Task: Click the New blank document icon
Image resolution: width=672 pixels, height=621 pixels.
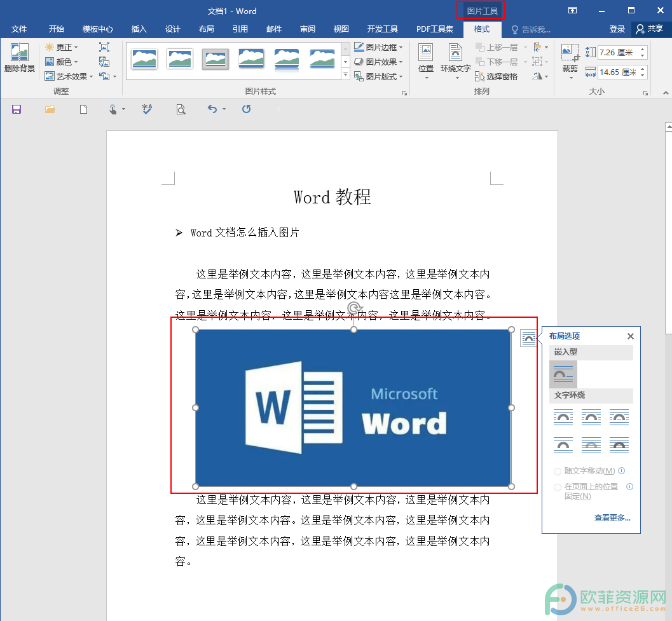Action: tap(83, 109)
